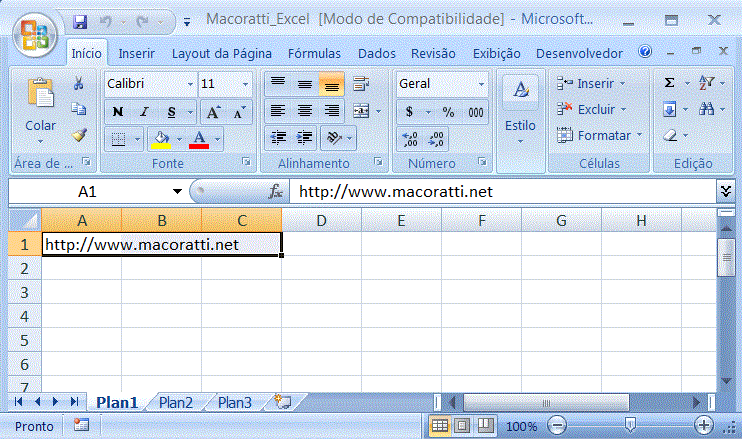Expand the underline style dropdown arrow
742x439 pixels.
click(190, 113)
